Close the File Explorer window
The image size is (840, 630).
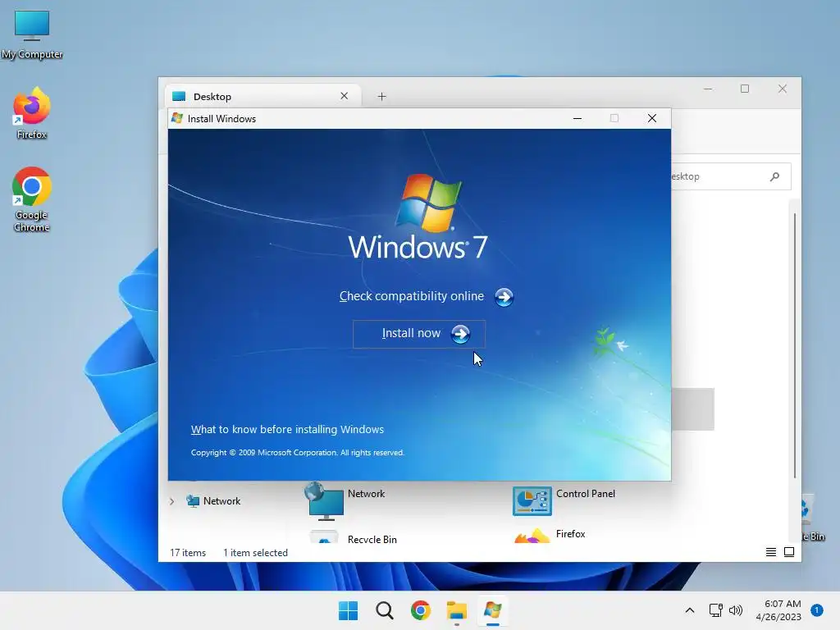(782, 89)
